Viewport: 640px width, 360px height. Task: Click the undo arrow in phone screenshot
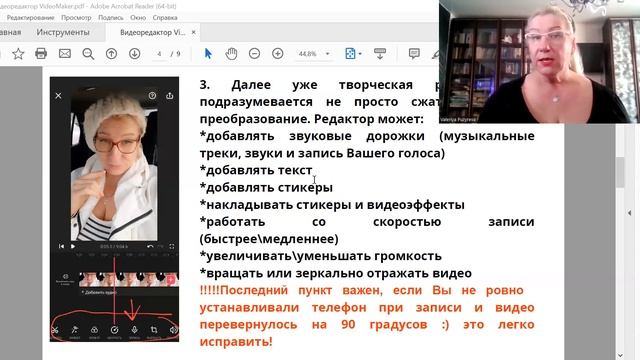(150, 246)
